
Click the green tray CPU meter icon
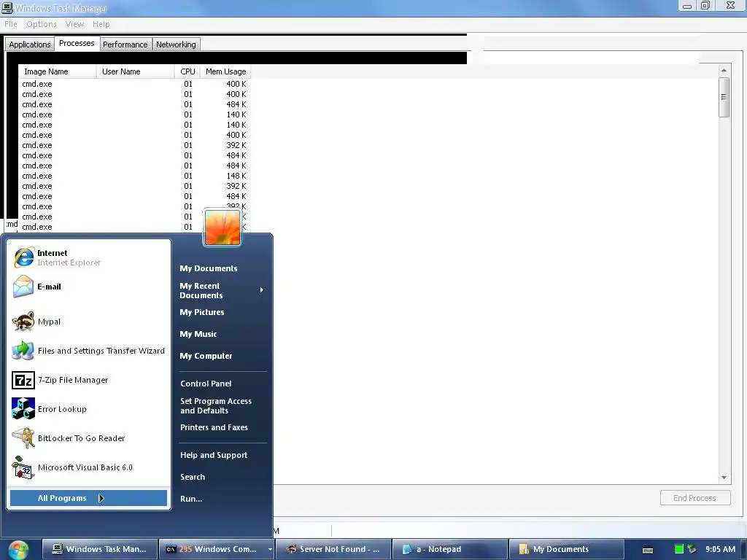(x=679, y=549)
